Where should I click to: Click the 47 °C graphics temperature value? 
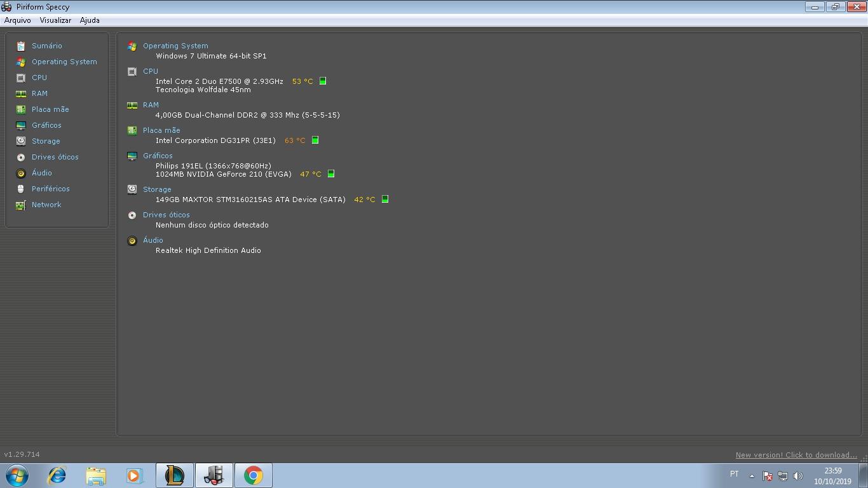tap(311, 174)
